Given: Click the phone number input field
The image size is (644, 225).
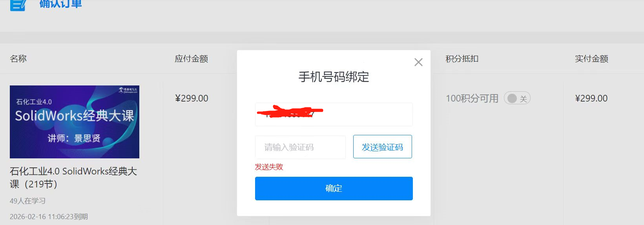Looking at the screenshot, I should click(334, 114).
